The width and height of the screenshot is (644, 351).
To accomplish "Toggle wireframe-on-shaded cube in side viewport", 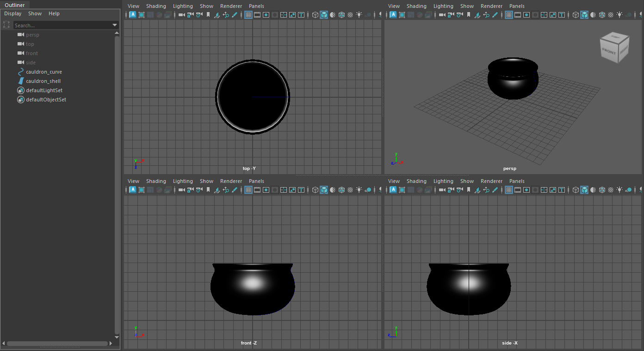I will [x=602, y=190].
